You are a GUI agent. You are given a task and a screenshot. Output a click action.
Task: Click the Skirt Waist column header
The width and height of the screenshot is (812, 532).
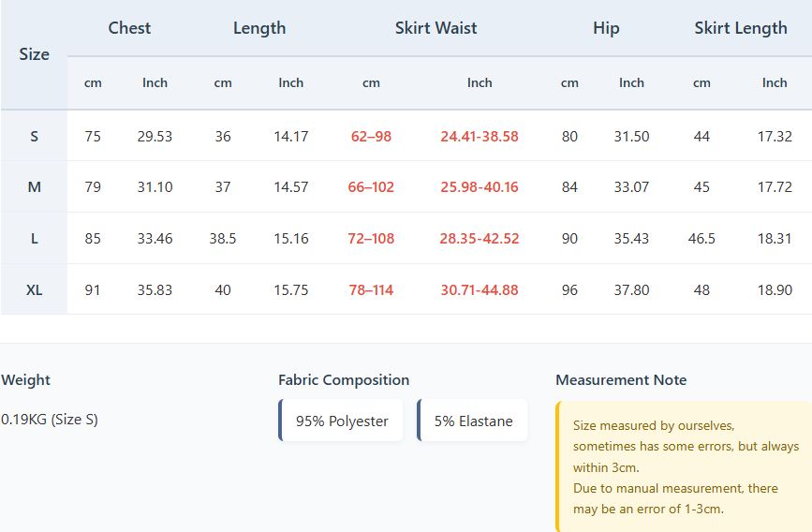pos(436,28)
